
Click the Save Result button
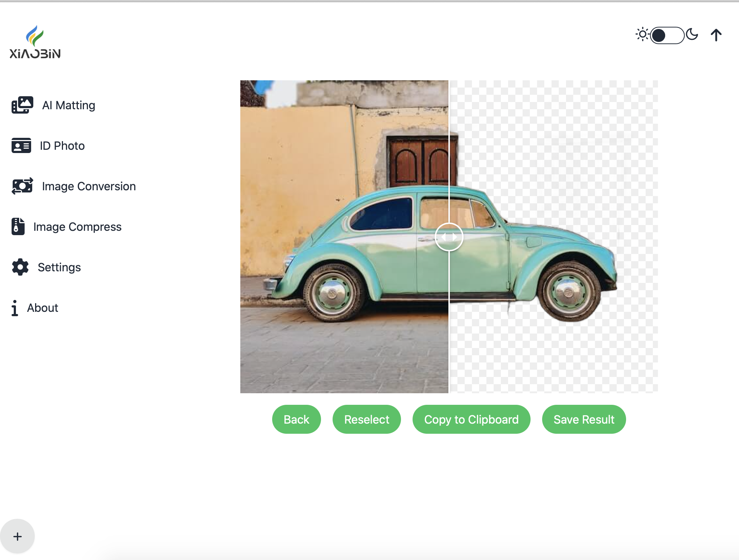(584, 419)
